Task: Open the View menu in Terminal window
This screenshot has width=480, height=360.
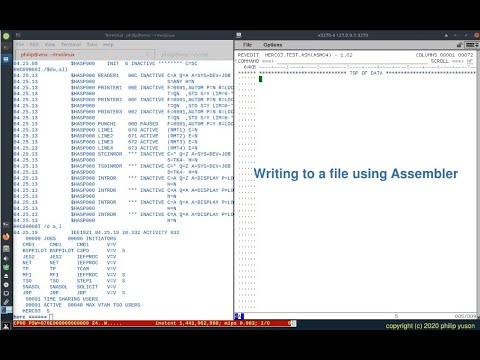Action: [x=50, y=44]
